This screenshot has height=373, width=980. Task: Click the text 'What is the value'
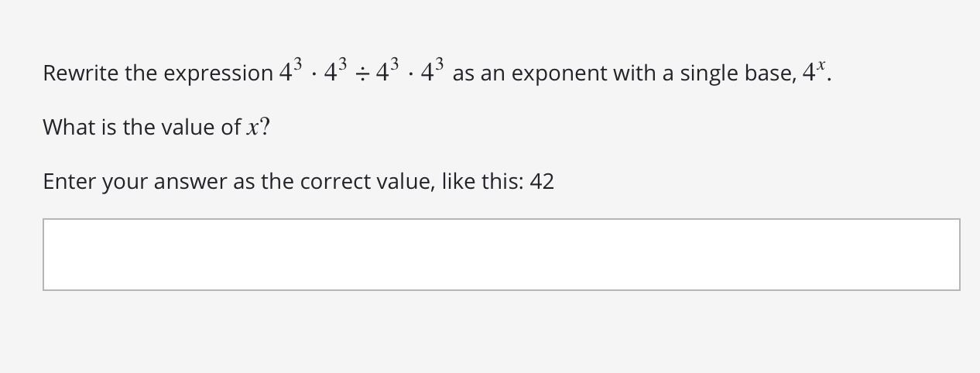click(130, 127)
